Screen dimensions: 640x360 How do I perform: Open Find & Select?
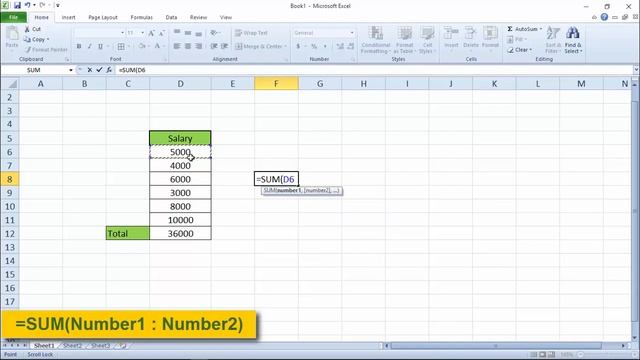tap(573, 40)
